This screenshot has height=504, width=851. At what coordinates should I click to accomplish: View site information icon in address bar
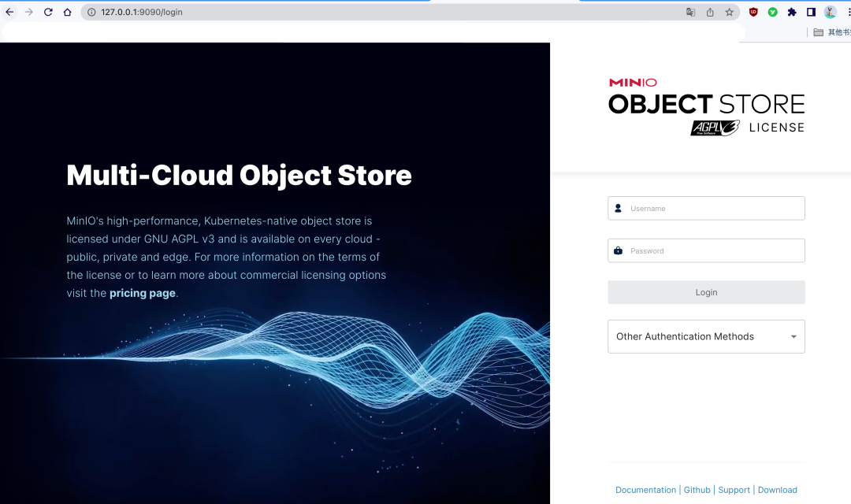[x=91, y=12]
